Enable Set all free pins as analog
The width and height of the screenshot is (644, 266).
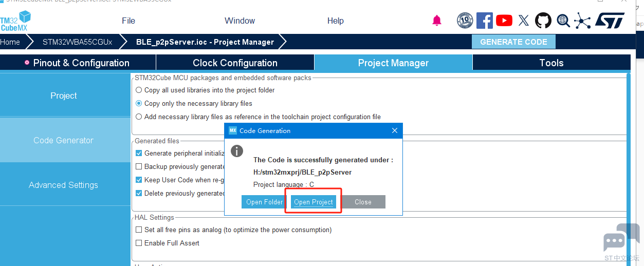[139, 230]
